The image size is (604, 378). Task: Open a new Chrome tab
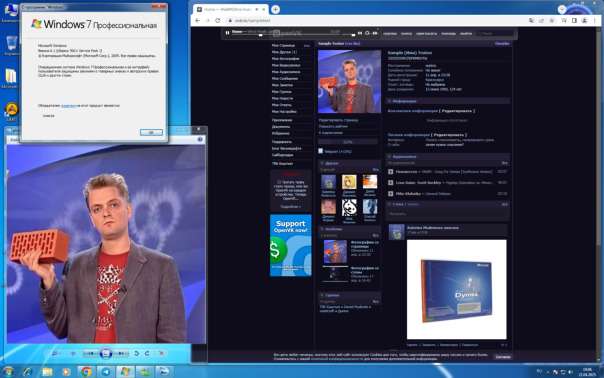point(275,9)
